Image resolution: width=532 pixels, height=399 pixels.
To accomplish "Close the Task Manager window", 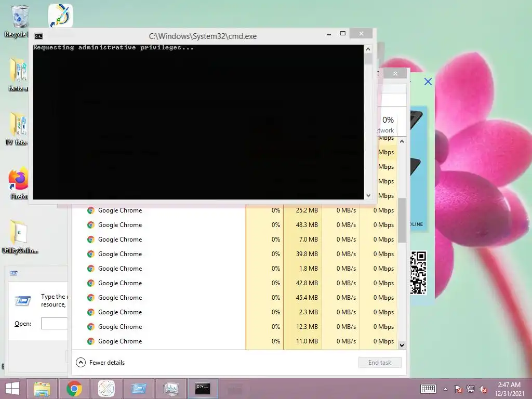I will [x=395, y=73].
